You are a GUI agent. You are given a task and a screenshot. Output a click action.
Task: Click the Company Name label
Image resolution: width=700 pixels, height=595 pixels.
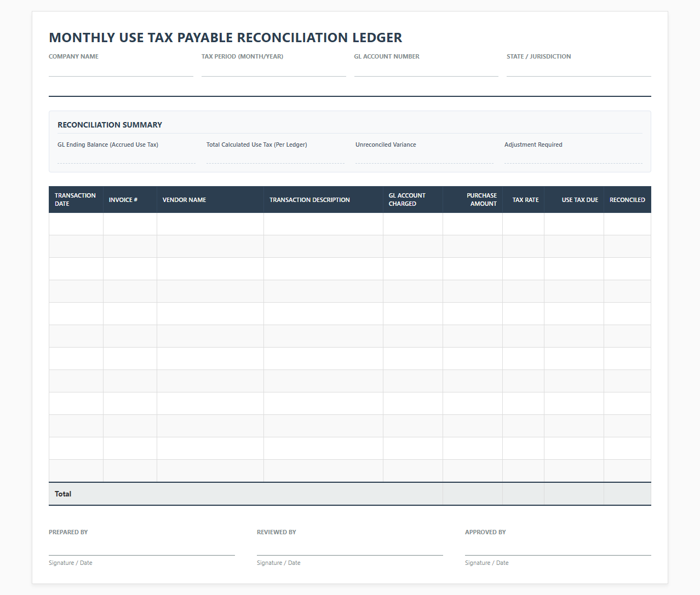(x=73, y=56)
